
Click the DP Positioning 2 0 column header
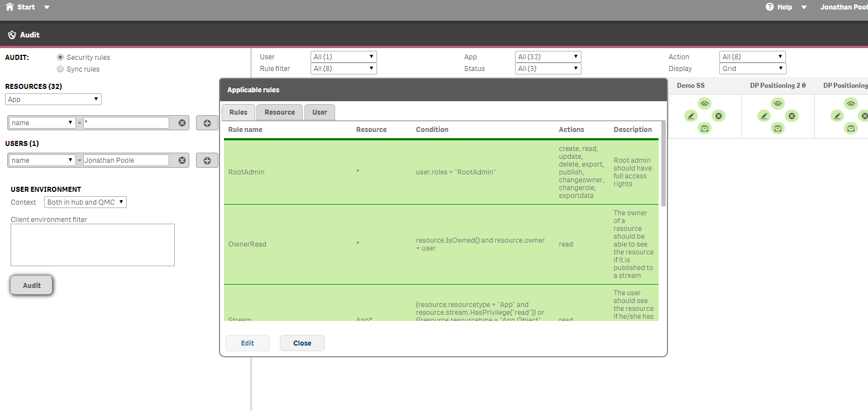[x=778, y=86]
